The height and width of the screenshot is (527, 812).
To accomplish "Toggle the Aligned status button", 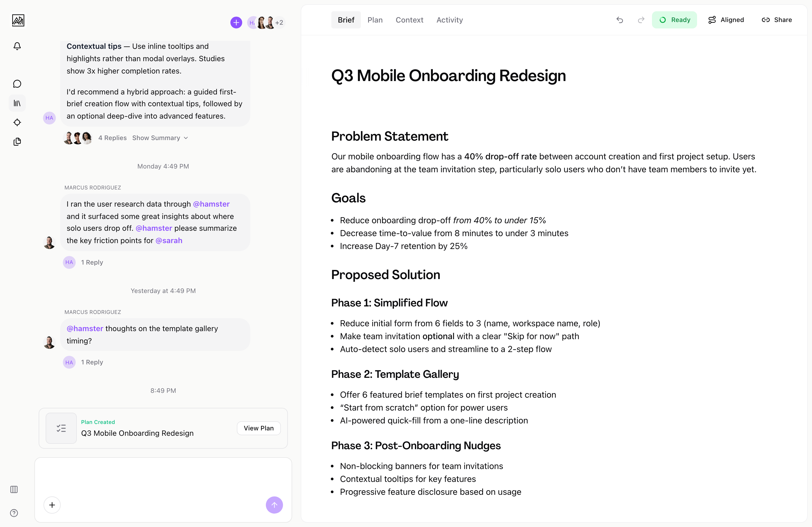I will pos(726,20).
